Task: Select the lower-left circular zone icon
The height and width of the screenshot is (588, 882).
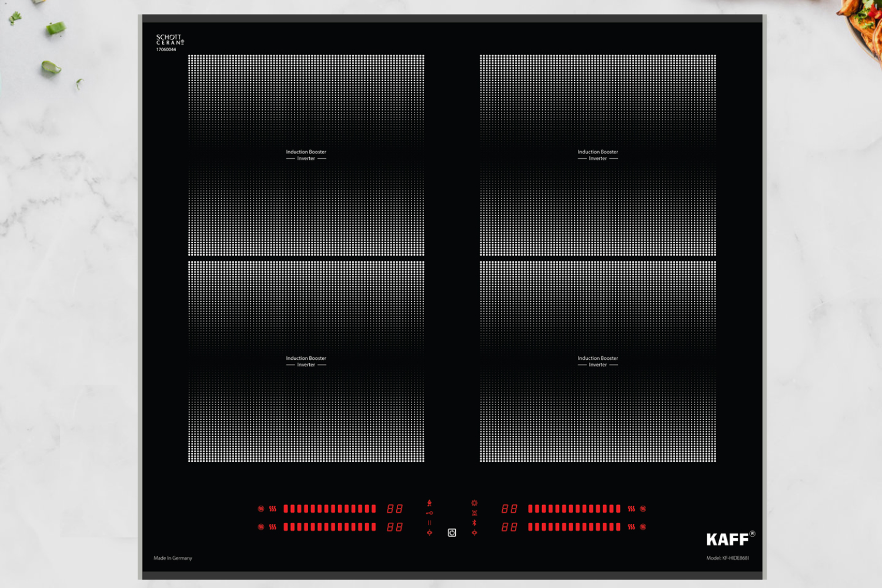Action: (x=261, y=527)
